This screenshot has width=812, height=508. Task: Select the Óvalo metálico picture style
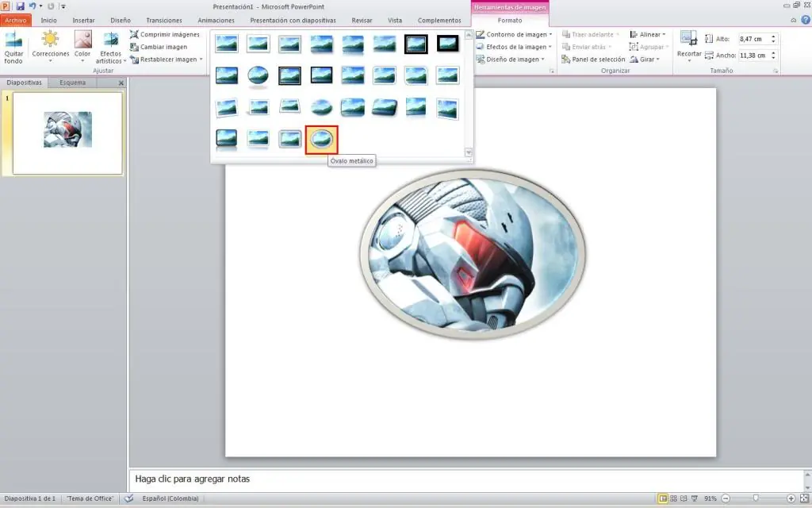tap(321, 140)
